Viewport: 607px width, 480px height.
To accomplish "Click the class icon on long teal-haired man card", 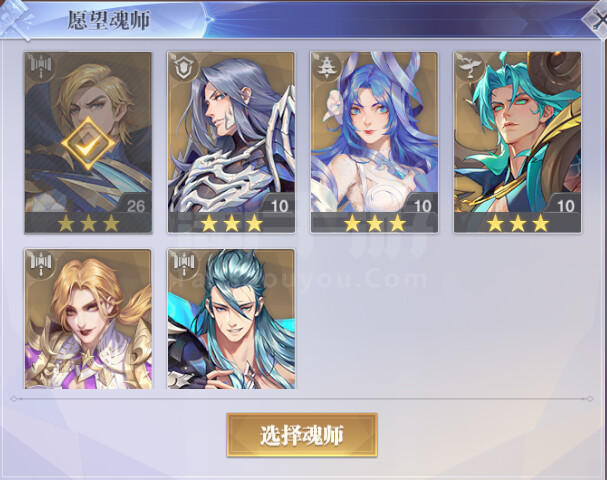I will click(x=183, y=265).
